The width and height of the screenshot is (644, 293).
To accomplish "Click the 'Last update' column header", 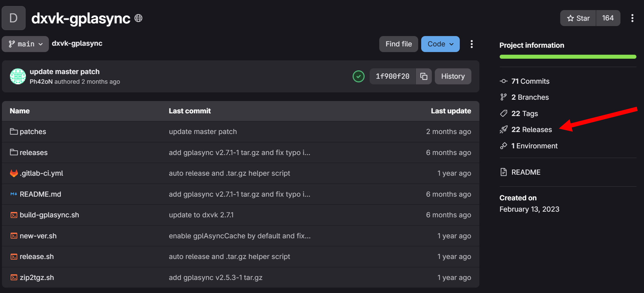I will point(451,111).
